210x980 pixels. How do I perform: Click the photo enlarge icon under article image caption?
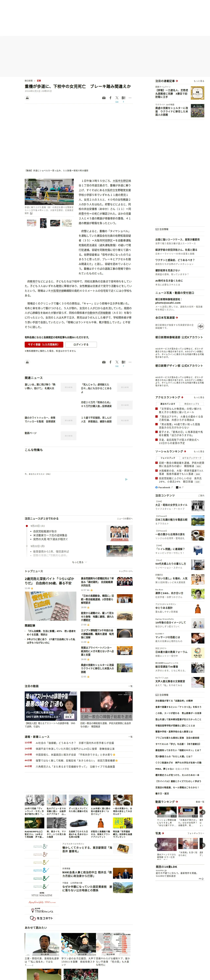click(x=32, y=213)
